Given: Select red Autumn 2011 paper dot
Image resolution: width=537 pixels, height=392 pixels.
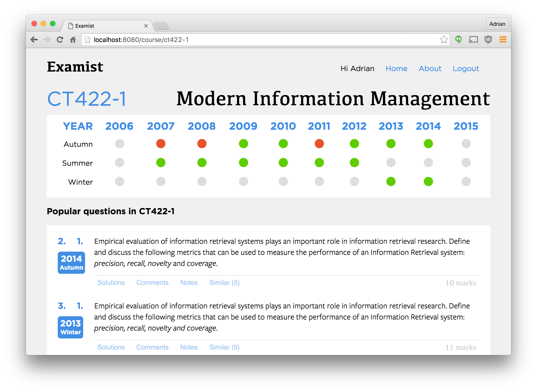Looking at the screenshot, I should [319, 144].
